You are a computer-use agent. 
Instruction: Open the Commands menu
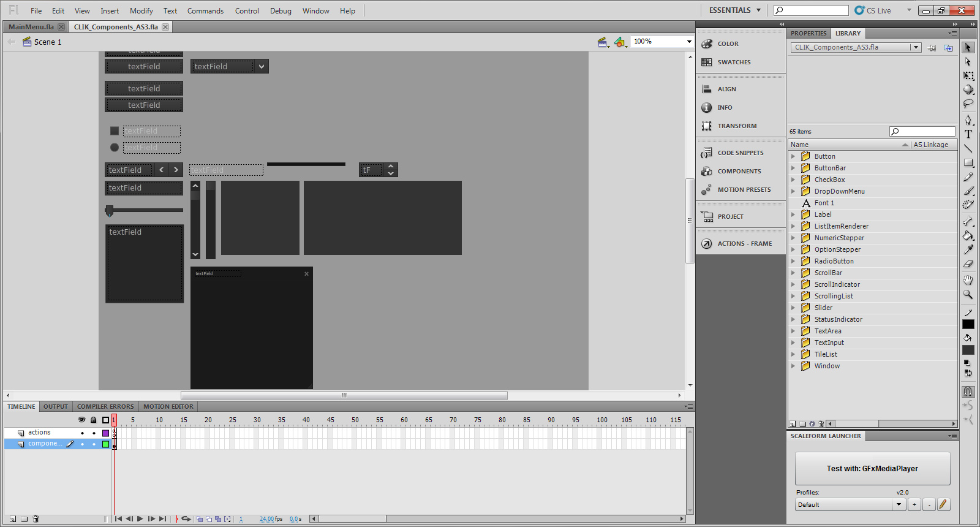(x=205, y=11)
